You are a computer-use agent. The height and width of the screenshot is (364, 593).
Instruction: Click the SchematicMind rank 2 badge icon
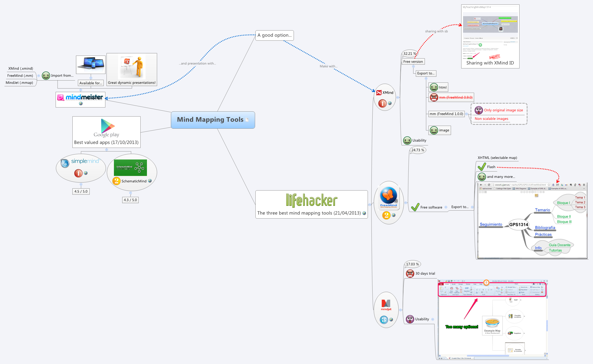[117, 181]
